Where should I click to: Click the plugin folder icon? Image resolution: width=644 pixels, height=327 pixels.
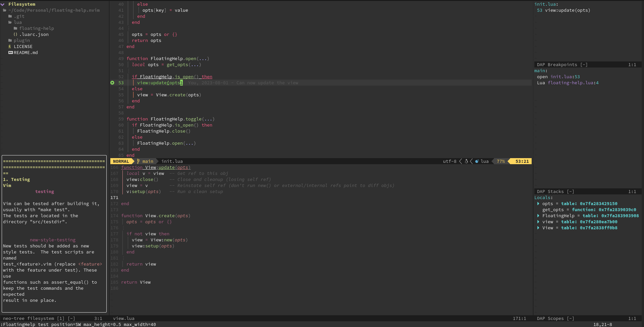click(10, 41)
